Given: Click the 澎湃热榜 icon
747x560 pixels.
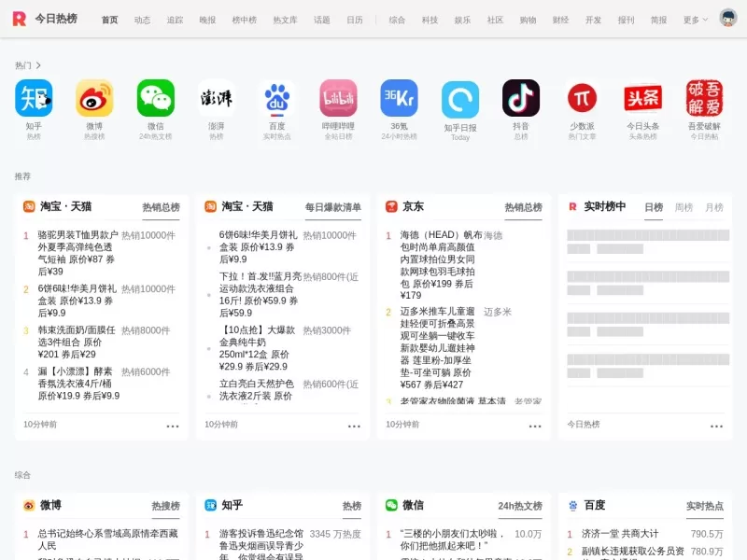Looking at the screenshot, I should click(216, 97).
